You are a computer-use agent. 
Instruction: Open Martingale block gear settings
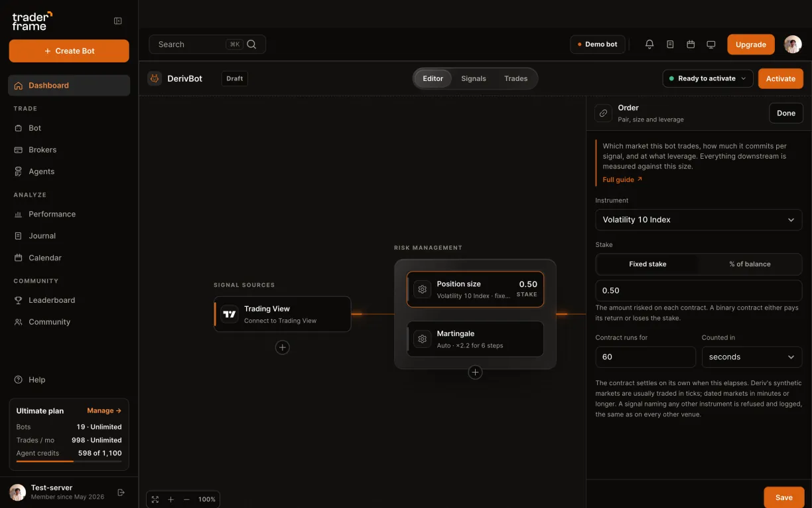pos(423,339)
